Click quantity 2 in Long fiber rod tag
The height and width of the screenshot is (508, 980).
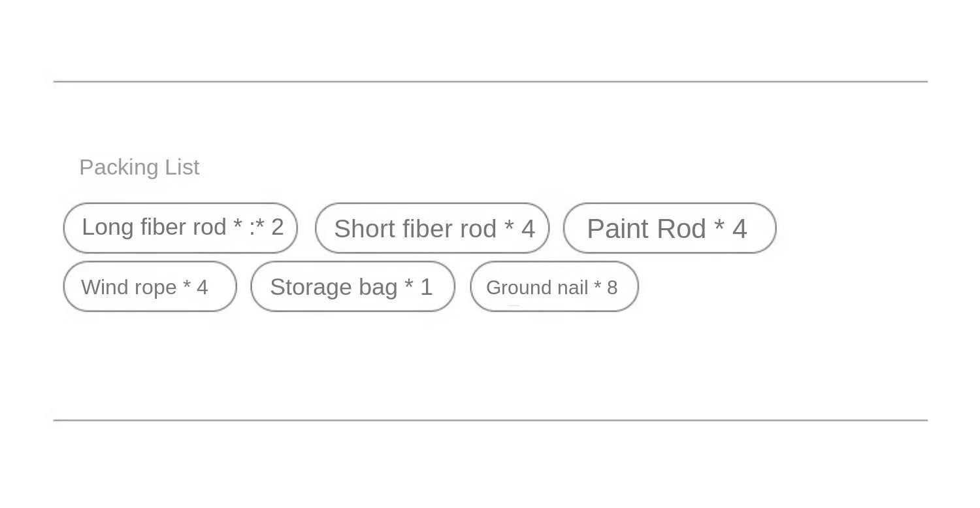coord(277,227)
